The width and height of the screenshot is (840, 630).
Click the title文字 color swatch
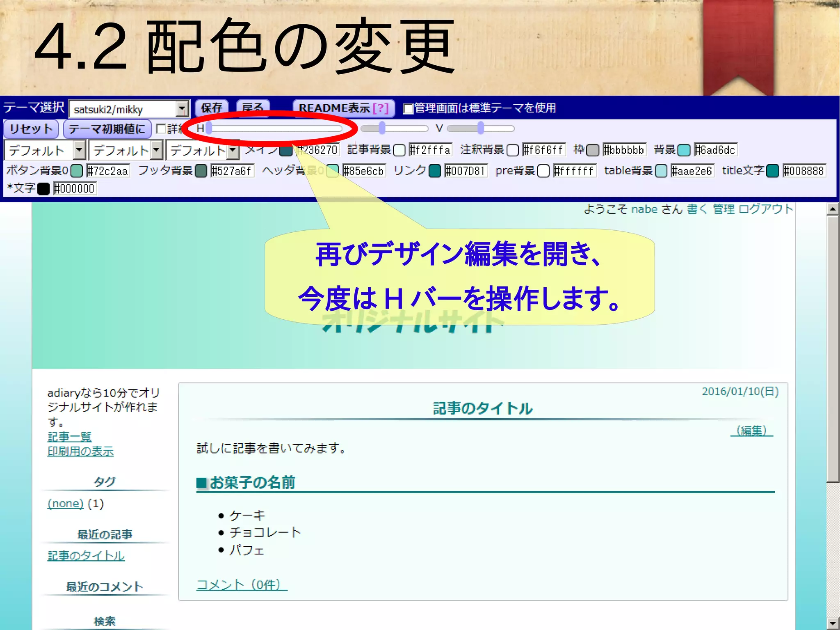click(773, 171)
